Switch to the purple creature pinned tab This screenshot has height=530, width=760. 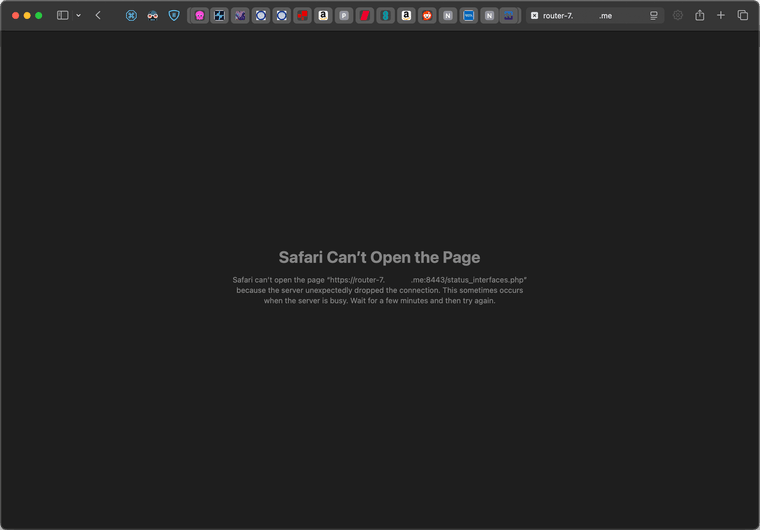tap(240, 16)
